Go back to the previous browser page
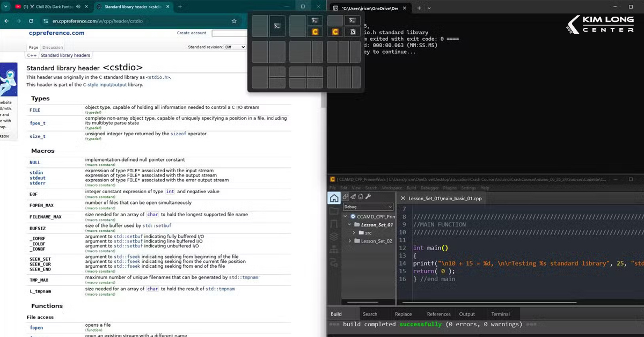 [6, 21]
